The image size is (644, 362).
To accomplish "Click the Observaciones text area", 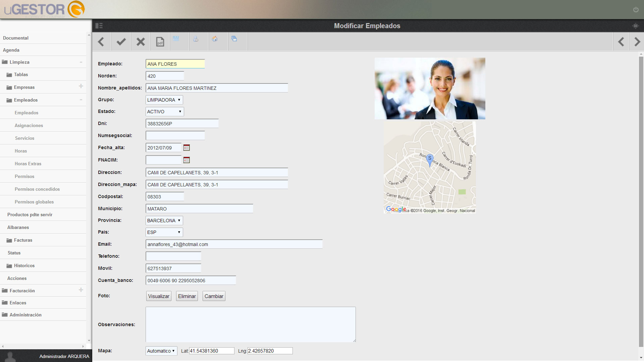I will (251, 324).
